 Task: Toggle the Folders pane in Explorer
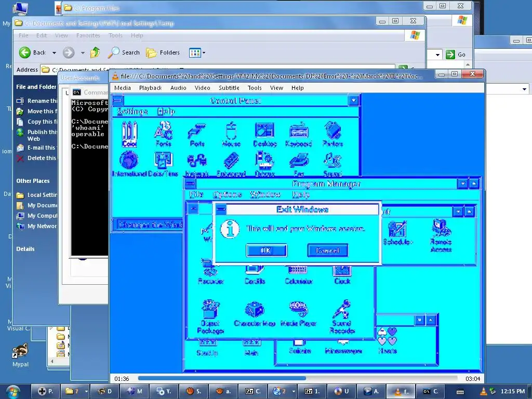point(163,52)
